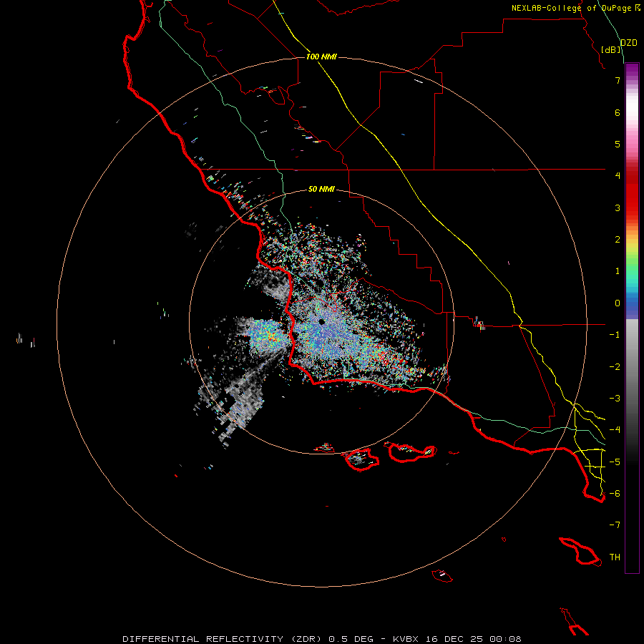Screen dimensions: 644x644
Task: Click the 6 value on the color scale
Action: point(618,112)
